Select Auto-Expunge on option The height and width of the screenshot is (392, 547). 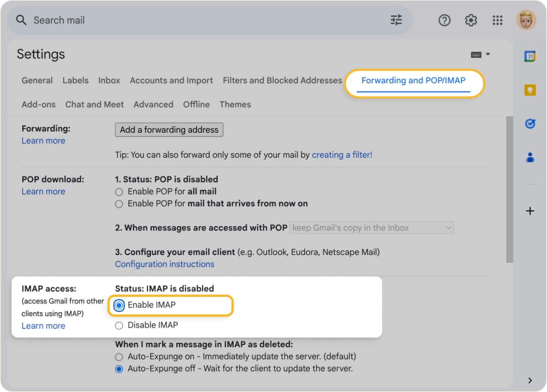119,357
